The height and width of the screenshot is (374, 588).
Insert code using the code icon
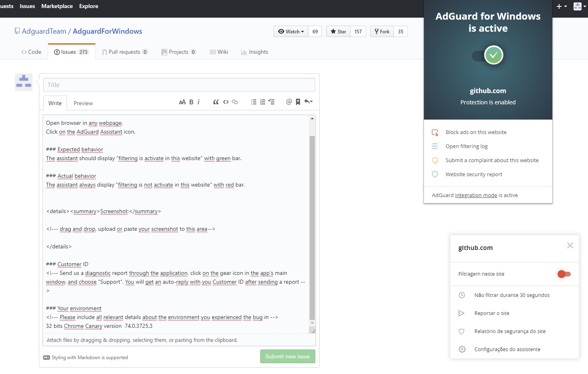(x=225, y=102)
